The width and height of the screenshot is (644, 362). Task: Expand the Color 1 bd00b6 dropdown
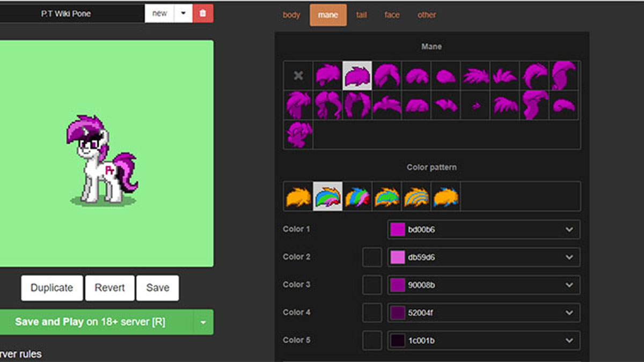[x=569, y=230]
